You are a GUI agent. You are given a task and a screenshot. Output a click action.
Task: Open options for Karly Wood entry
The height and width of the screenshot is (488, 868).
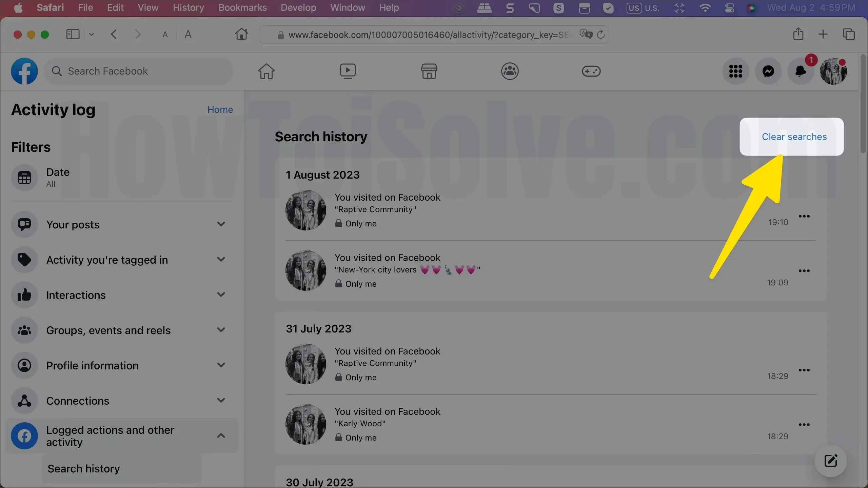[x=804, y=425]
